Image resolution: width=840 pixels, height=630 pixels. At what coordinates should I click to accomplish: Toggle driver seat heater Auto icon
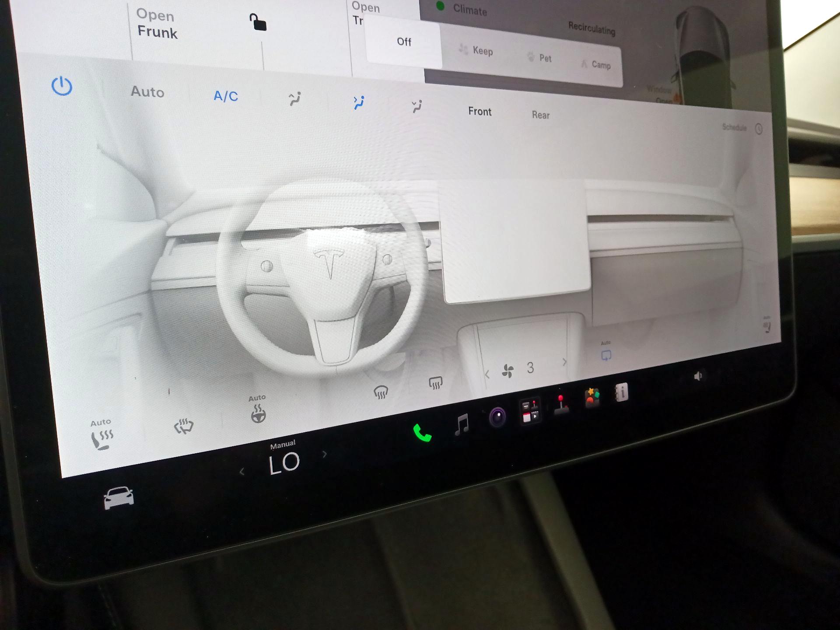(x=101, y=434)
